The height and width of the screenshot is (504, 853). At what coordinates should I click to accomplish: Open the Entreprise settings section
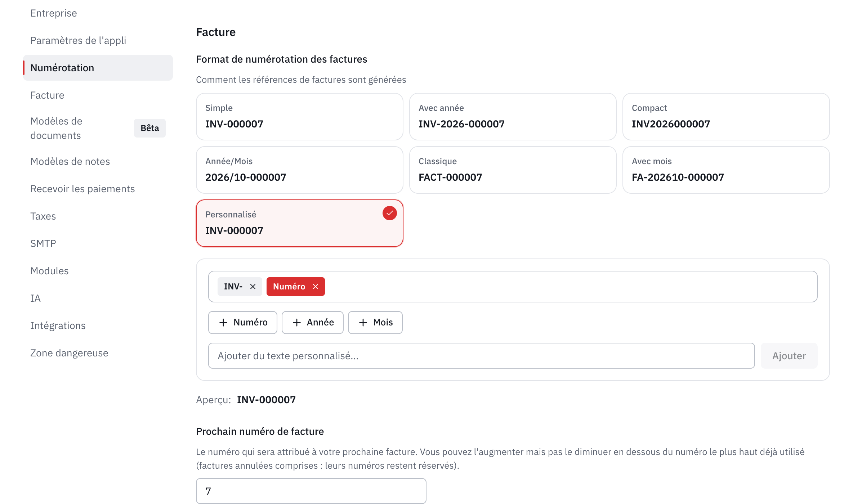[x=54, y=13]
